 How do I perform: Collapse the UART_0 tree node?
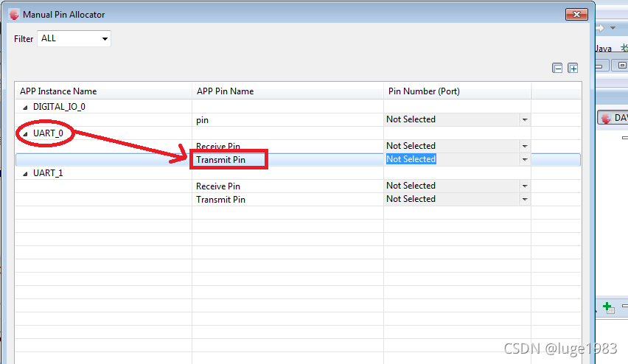[x=25, y=134]
